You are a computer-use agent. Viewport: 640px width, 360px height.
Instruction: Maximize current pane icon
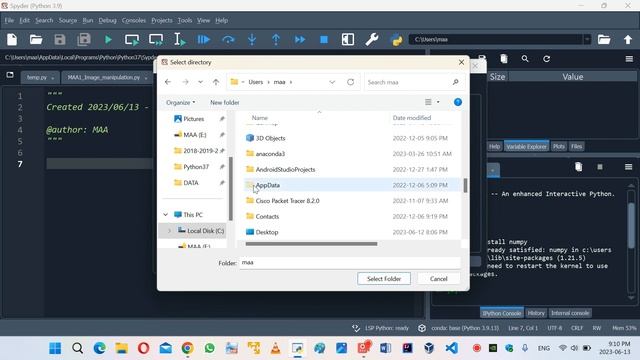tap(348, 40)
